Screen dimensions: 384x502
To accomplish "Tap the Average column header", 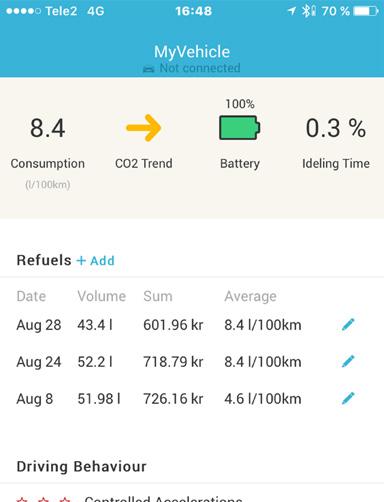I will tap(250, 296).
